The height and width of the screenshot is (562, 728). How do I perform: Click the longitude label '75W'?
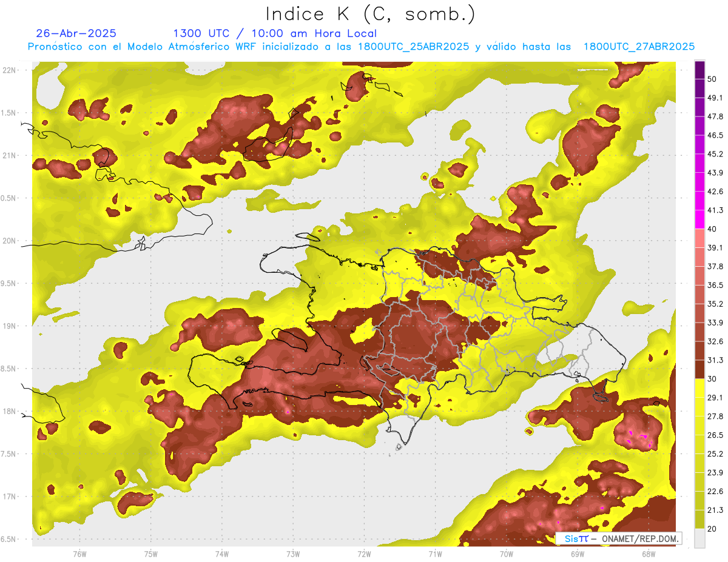pyautogui.click(x=150, y=554)
